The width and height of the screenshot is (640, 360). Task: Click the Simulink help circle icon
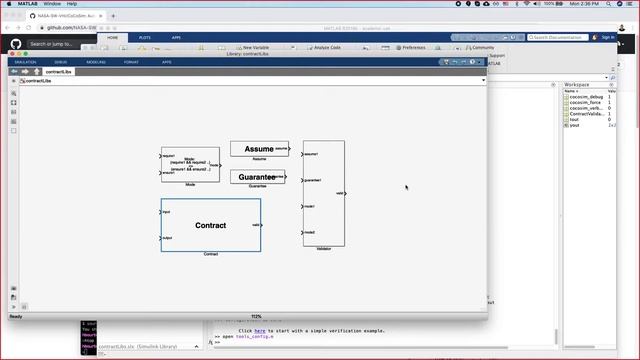click(x=472, y=62)
